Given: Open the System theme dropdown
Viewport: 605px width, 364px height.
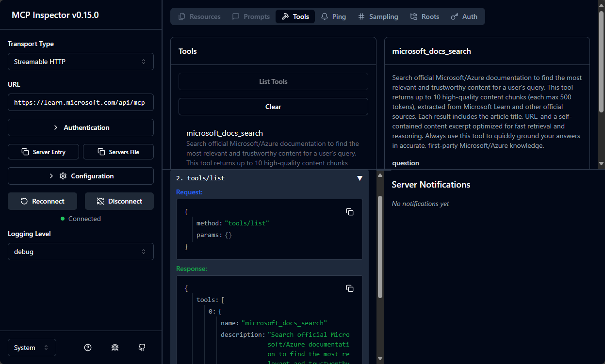Looking at the screenshot, I should 32,348.
